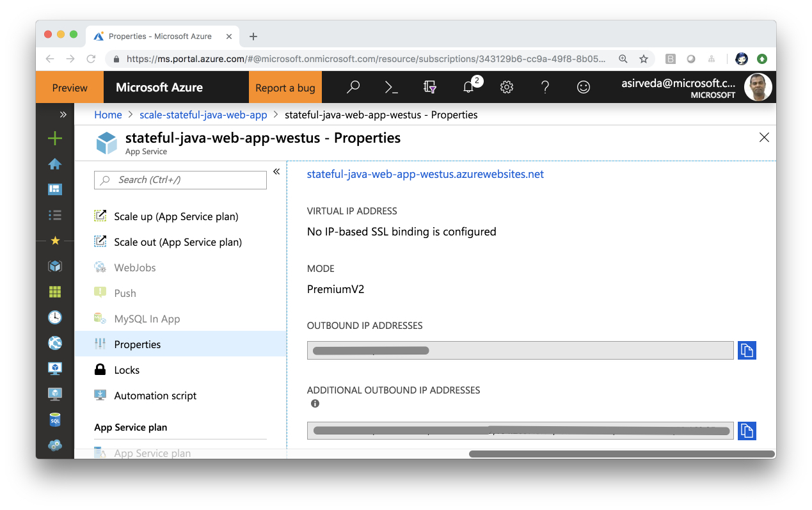Image resolution: width=812 pixels, height=510 pixels.
Task: Open the help question mark menu
Action: tap(545, 88)
